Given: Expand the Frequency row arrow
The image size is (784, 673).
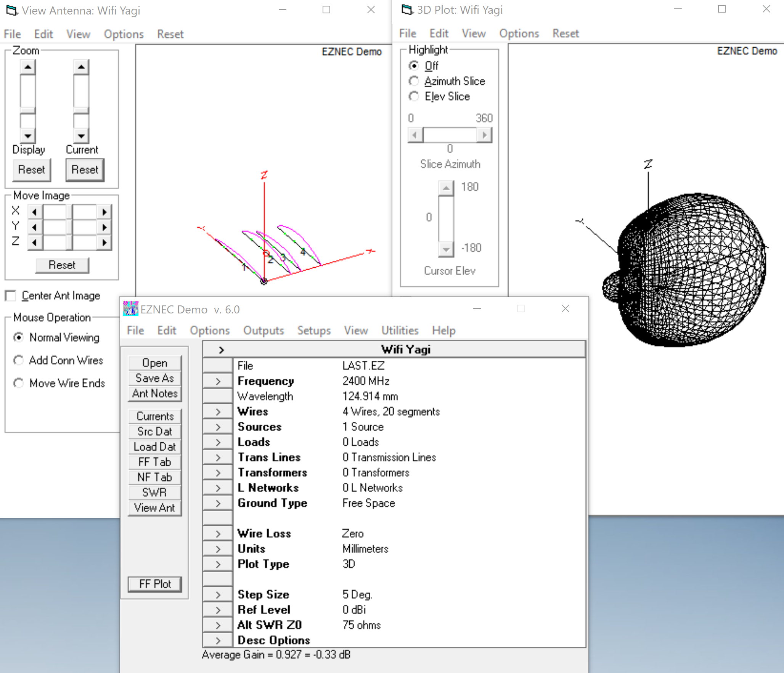Looking at the screenshot, I should click(x=218, y=381).
